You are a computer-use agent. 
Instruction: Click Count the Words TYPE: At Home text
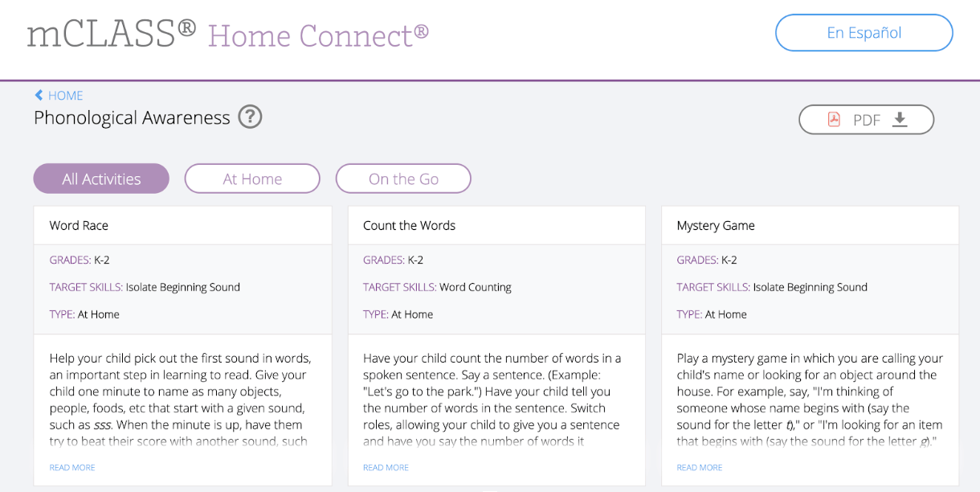click(398, 314)
